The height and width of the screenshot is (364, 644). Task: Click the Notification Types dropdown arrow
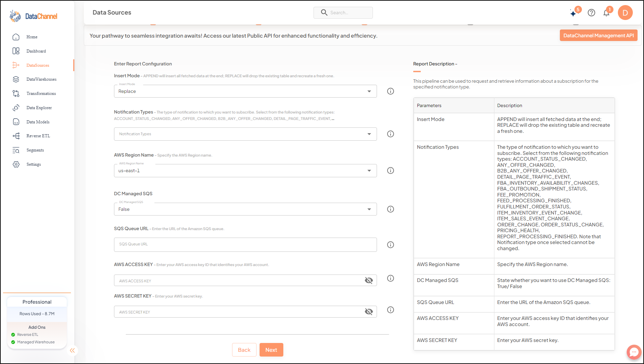pyautogui.click(x=369, y=134)
